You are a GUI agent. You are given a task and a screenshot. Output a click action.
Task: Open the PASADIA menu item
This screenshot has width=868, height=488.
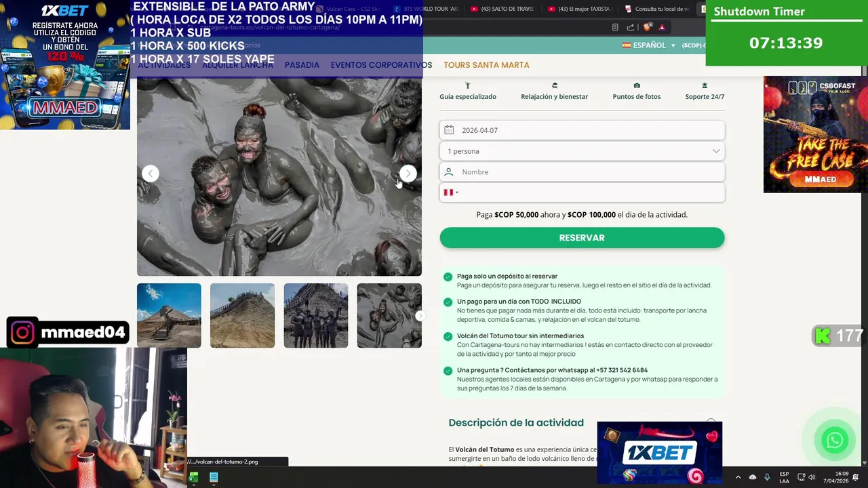point(302,65)
